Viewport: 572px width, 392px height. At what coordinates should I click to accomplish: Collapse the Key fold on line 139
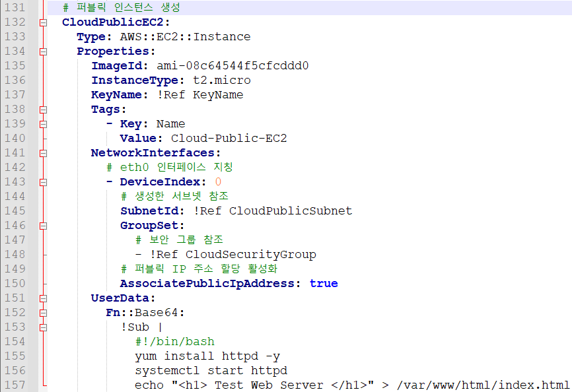[x=43, y=124]
